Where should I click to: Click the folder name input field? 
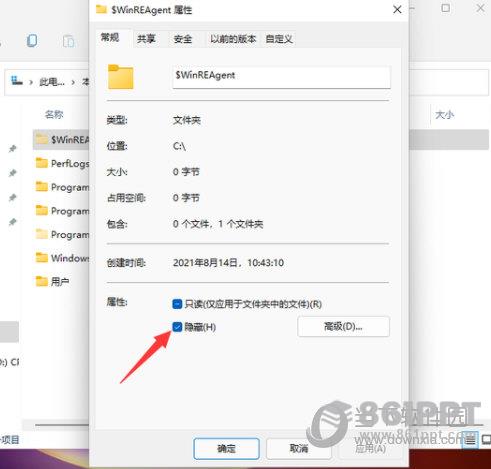281,76
